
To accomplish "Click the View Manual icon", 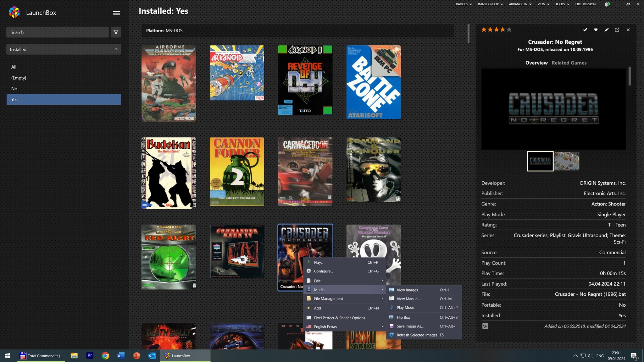I will pos(391,299).
